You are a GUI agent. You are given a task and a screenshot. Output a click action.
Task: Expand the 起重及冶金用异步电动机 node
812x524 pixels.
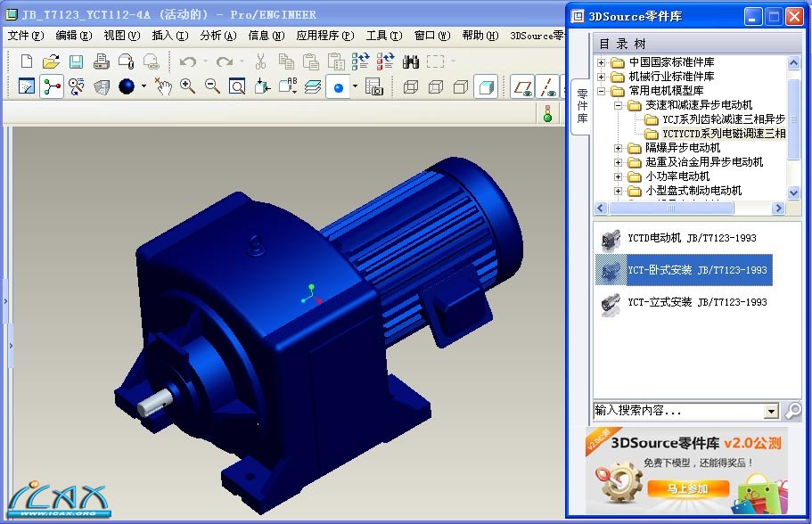(x=618, y=162)
